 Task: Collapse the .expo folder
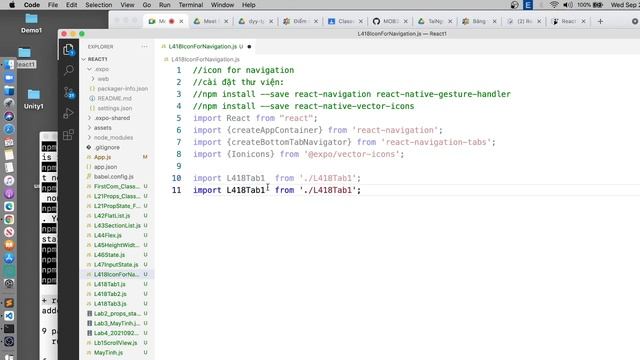[x=89, y=69]
